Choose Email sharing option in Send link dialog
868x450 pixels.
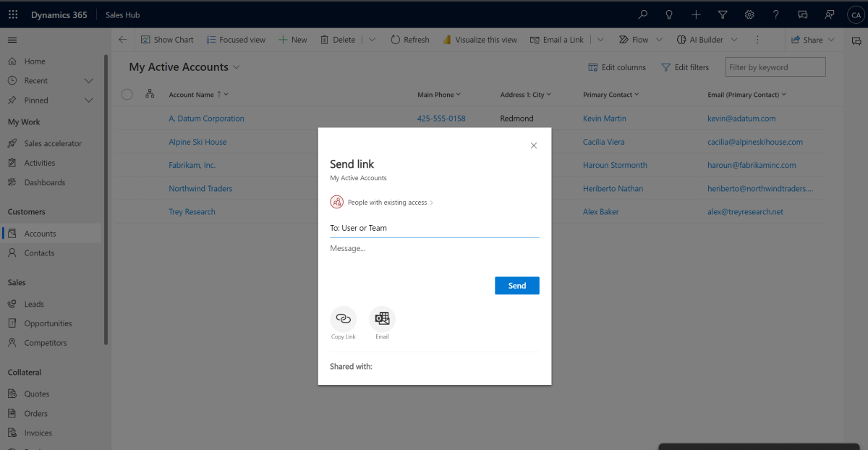click(x=382, y=320)
